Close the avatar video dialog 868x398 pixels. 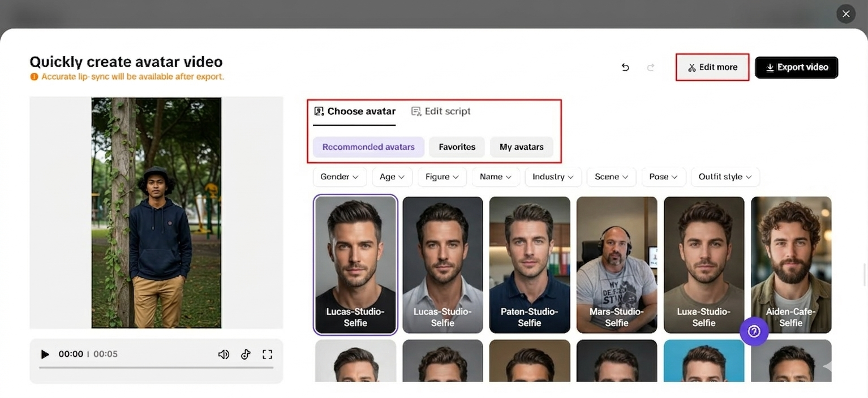click(846, 14)
